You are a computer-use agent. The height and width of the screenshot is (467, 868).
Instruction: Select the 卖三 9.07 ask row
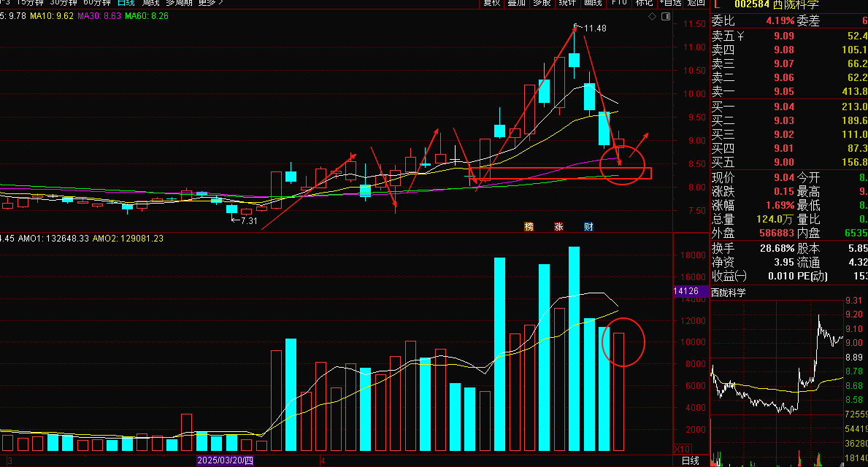[789, 63]
